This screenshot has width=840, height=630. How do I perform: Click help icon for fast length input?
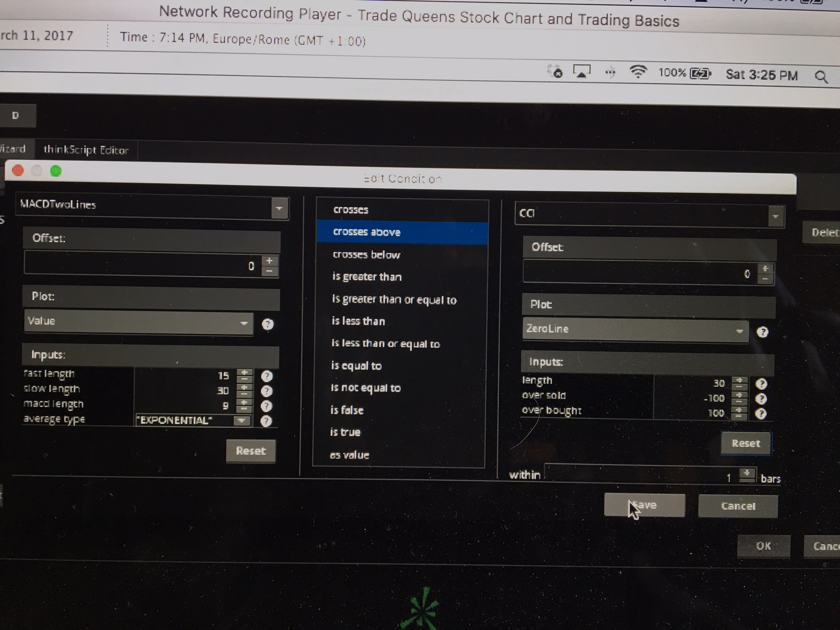coord(267,376)
